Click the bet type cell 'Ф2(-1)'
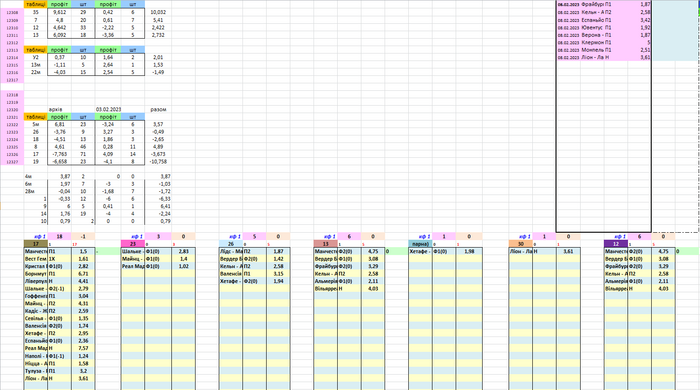This screenshot has width=700, height=390. pos(59,289)
